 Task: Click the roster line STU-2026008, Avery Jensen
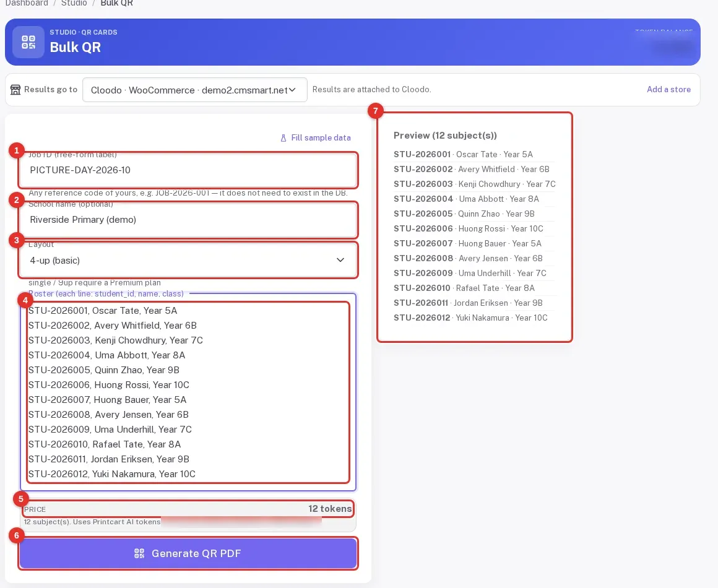click(108, 415)
